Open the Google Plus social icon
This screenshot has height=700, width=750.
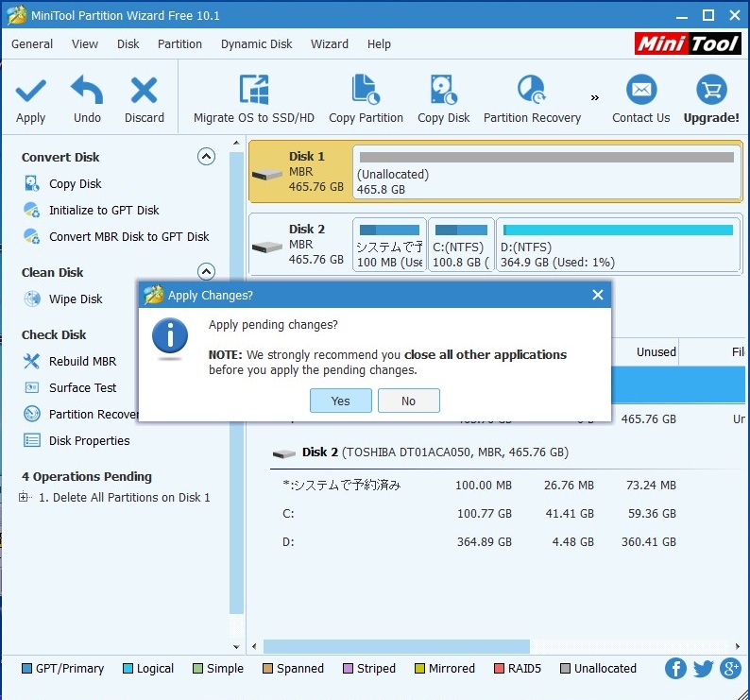tap(730, 669)
